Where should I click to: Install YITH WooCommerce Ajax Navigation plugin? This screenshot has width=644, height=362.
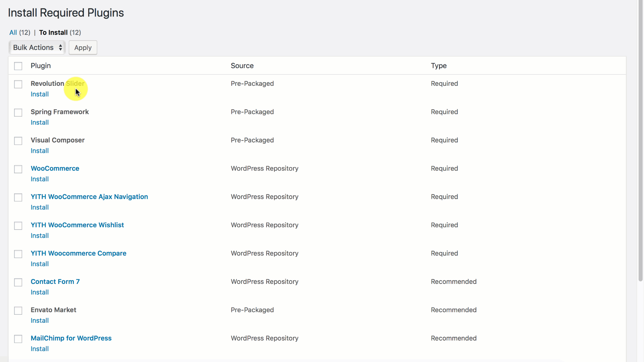click(x=39, y=207)
